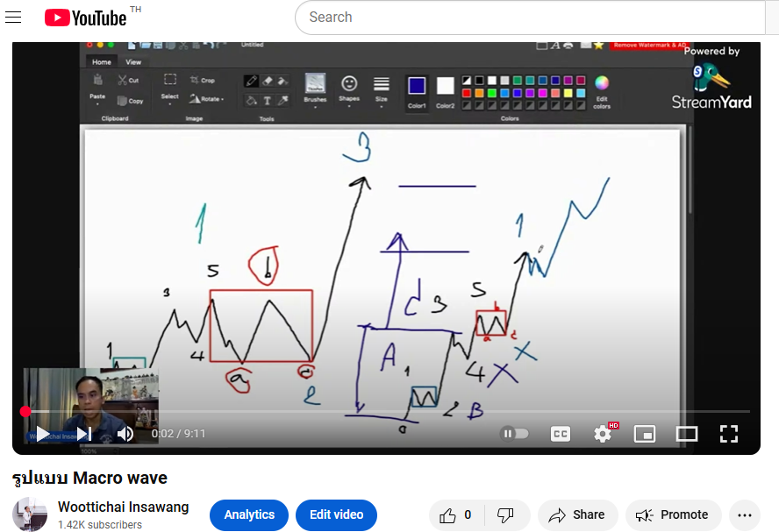Skip to the next video

(84, 433)
